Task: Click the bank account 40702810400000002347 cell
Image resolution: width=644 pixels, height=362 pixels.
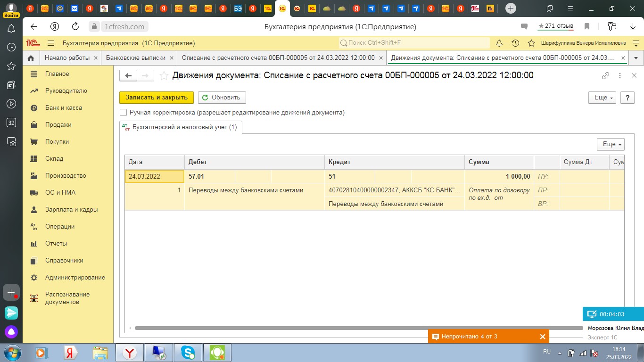Action: pos(394,190)
